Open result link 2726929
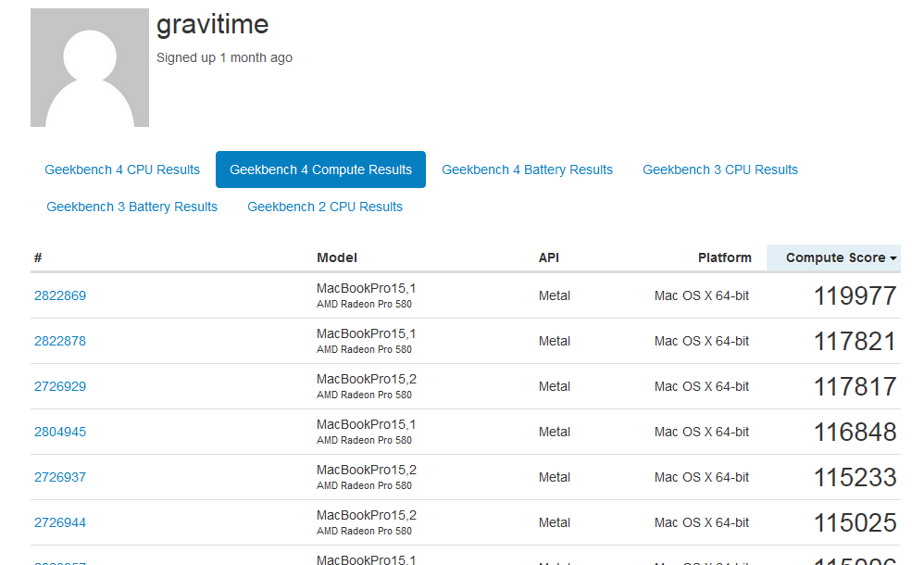Viewport: 924px width, 565px height. click(60, 386)
